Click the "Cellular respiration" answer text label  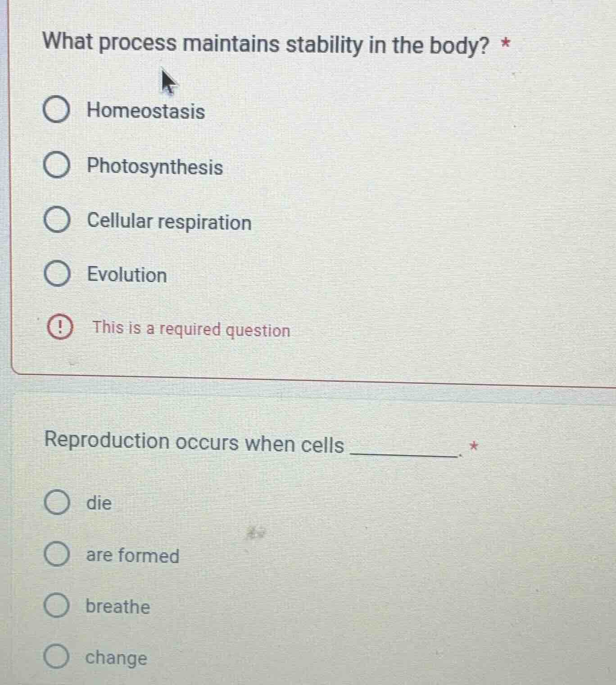click(x=169, y=222)
